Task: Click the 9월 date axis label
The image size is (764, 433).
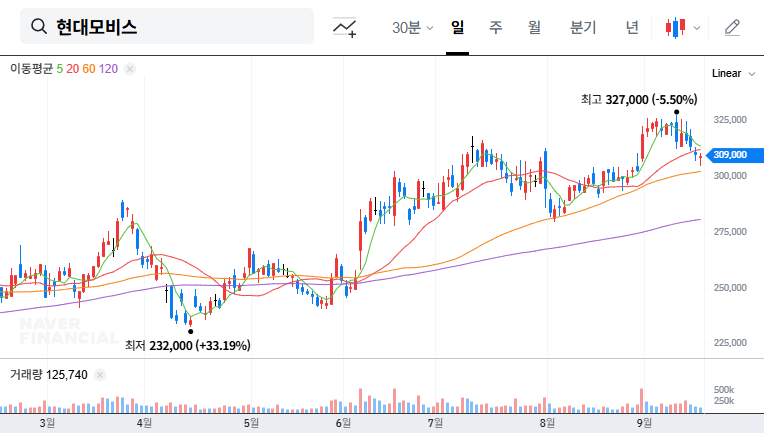Action: click(x=644, y=423)
